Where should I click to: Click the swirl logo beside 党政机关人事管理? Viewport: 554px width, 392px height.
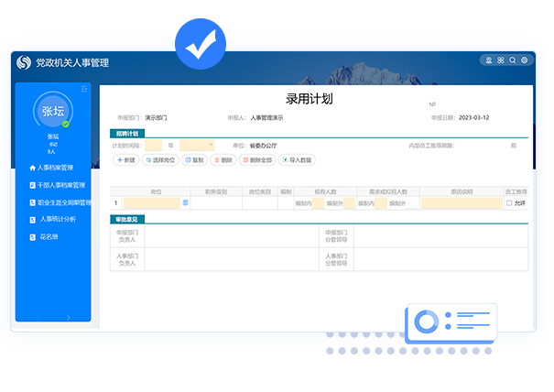pyautogui.click(x=24, y=63)
